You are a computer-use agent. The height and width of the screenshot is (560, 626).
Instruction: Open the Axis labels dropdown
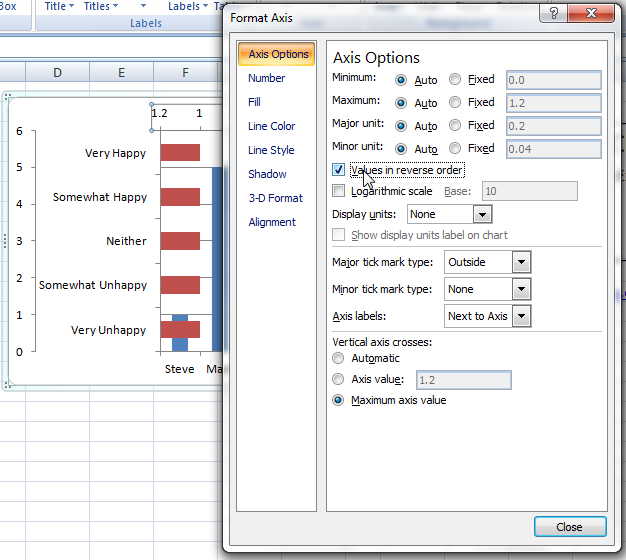click(x=521, y=316)
